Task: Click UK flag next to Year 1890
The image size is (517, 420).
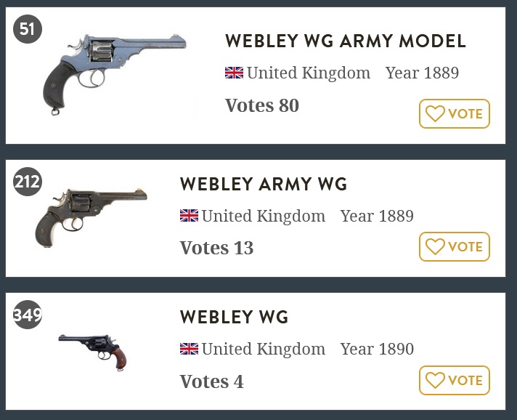Action: pos(189,350)
